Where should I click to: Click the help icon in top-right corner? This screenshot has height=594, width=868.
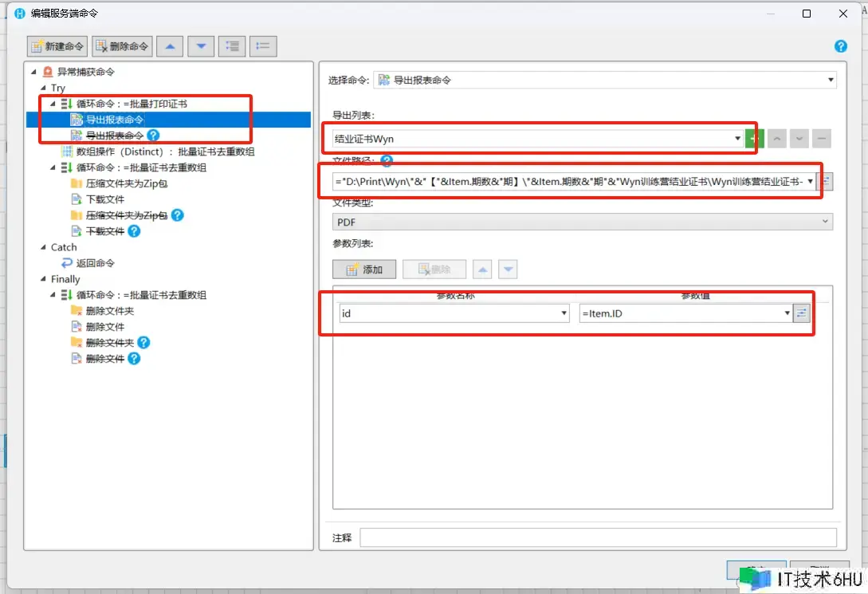[840, 47]
